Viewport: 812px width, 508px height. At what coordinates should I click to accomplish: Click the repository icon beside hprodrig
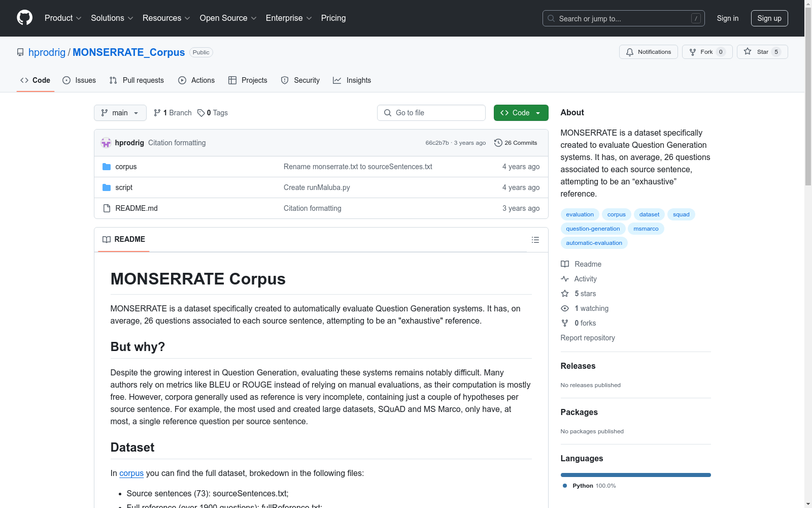click(20, 52)
